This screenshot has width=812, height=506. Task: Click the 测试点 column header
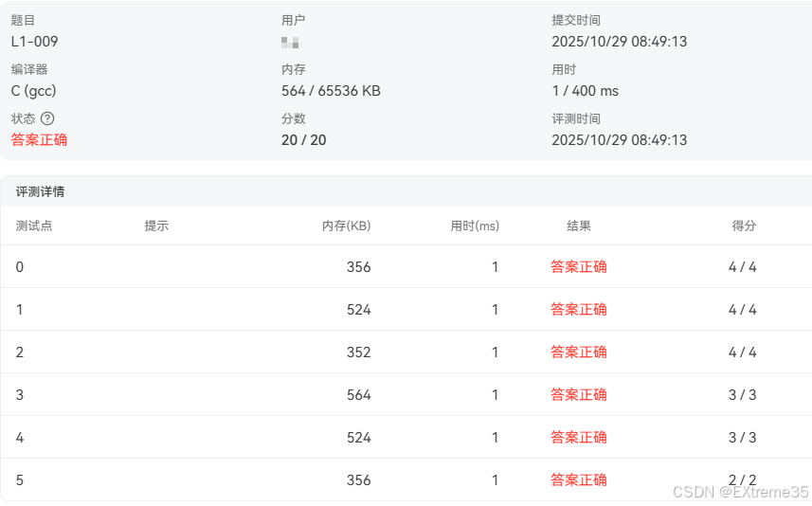[x=34, y=226]
